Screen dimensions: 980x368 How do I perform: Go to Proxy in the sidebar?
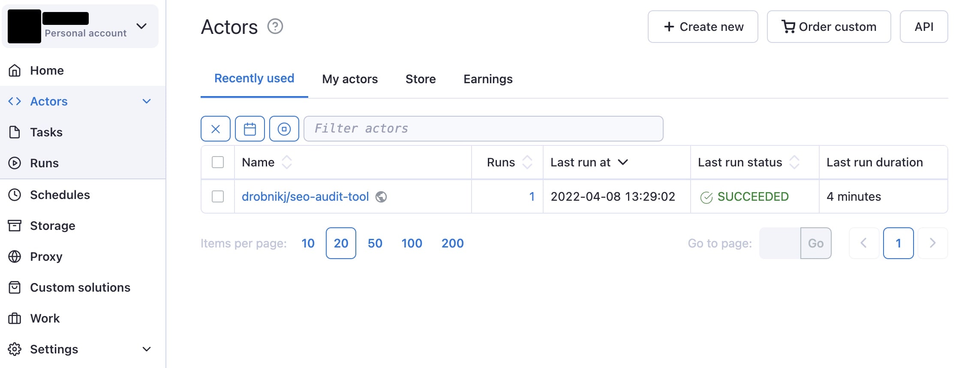pos(46,256)
